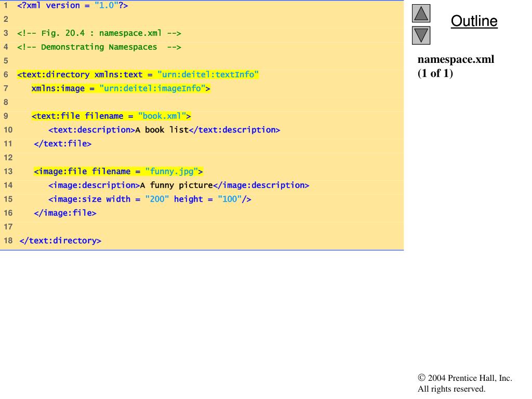Select the 'Demonstrating Namespaces' comment line

pos(99,47)
